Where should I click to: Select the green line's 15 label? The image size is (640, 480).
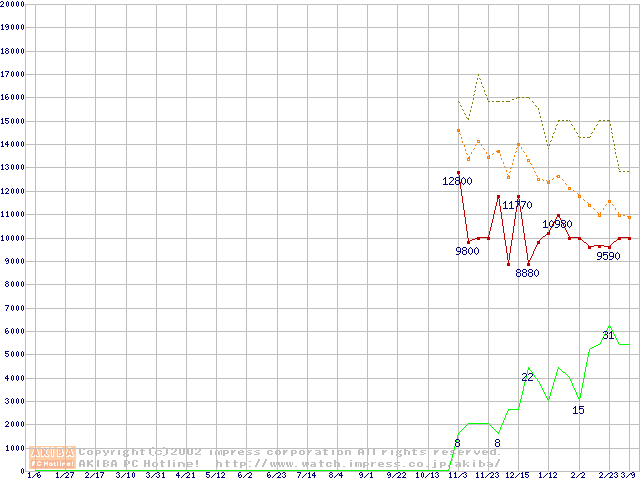pyautogui.click(x=578, y=410)
